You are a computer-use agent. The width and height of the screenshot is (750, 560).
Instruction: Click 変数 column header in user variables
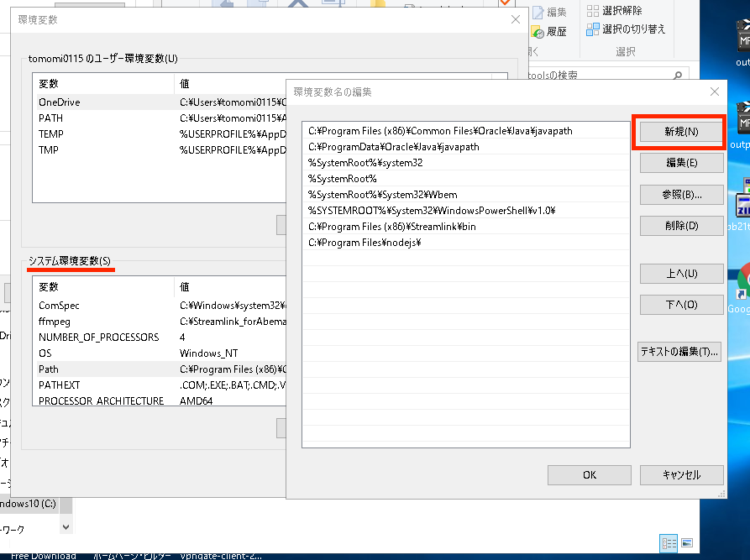click(x=103, y=84)
